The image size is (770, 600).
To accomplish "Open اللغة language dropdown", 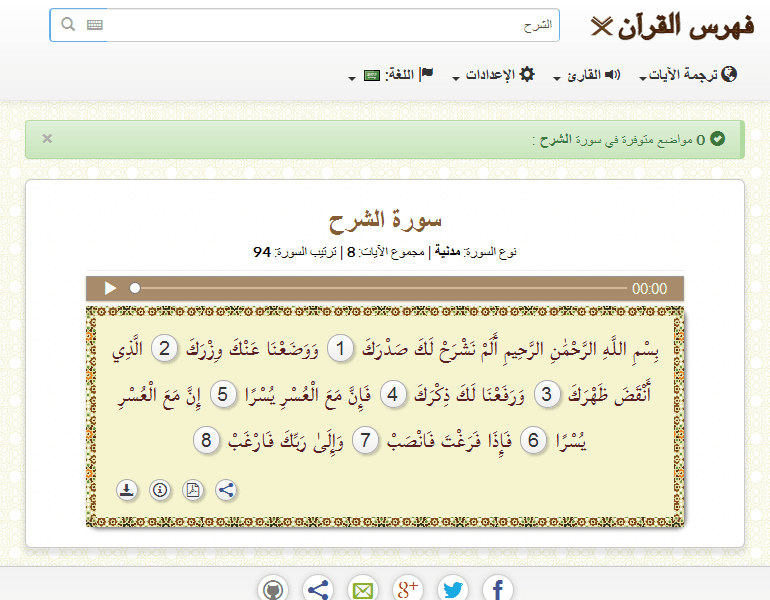I will pyautogui.click(x=391, y=75).
